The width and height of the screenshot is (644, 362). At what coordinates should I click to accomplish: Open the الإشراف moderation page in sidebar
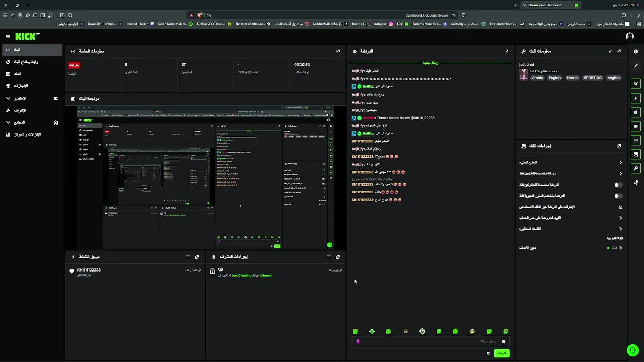32,110
